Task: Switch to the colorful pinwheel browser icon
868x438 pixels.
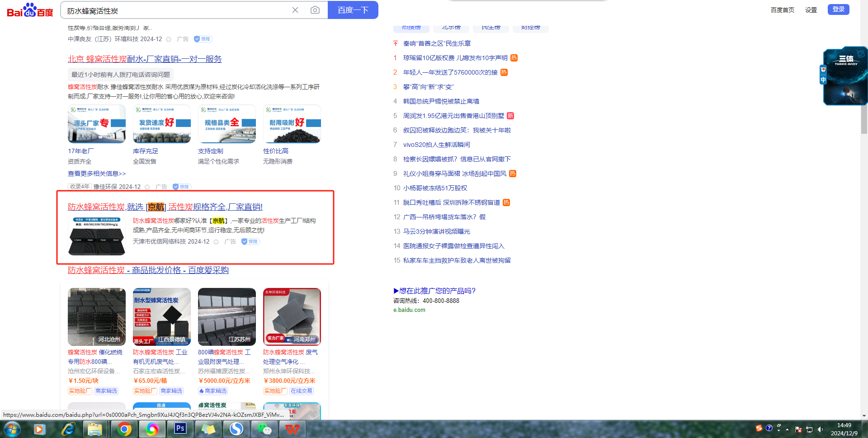Action: (x=152, y=429)
